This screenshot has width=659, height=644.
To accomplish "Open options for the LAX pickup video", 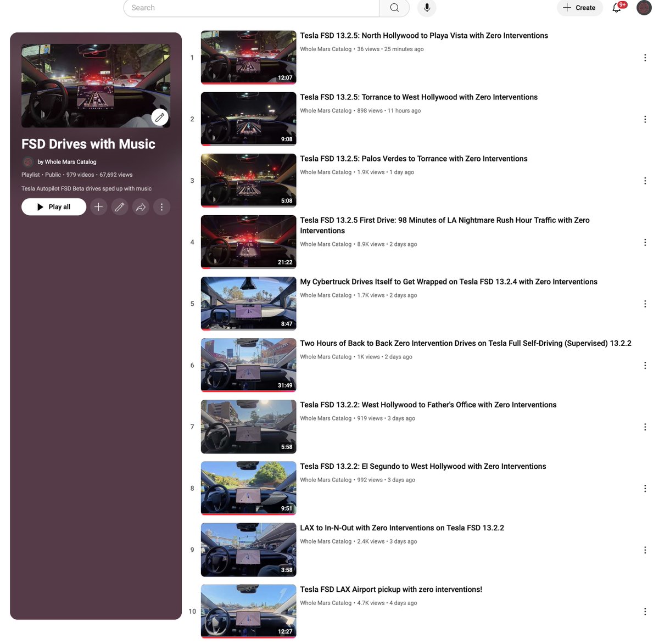I will [645, 611].
